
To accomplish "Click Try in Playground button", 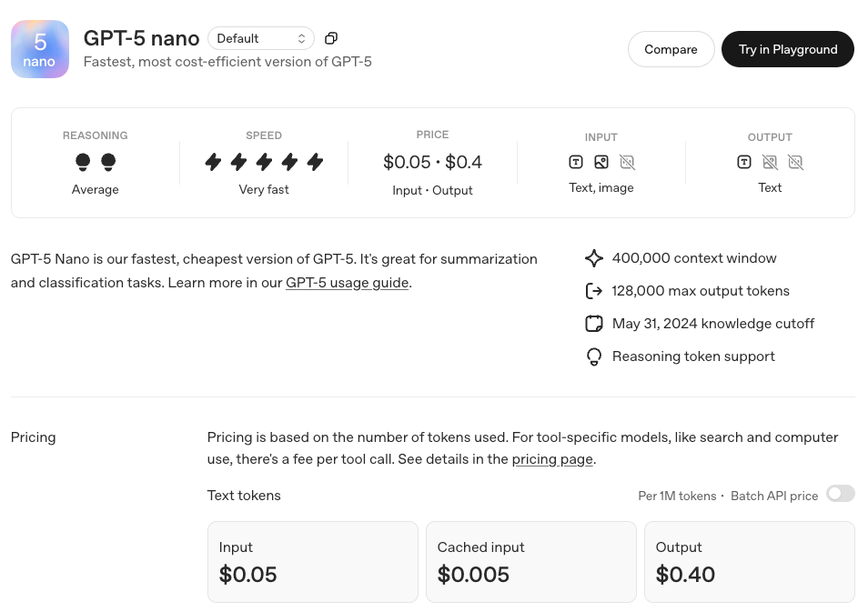I will click(787, 49).
